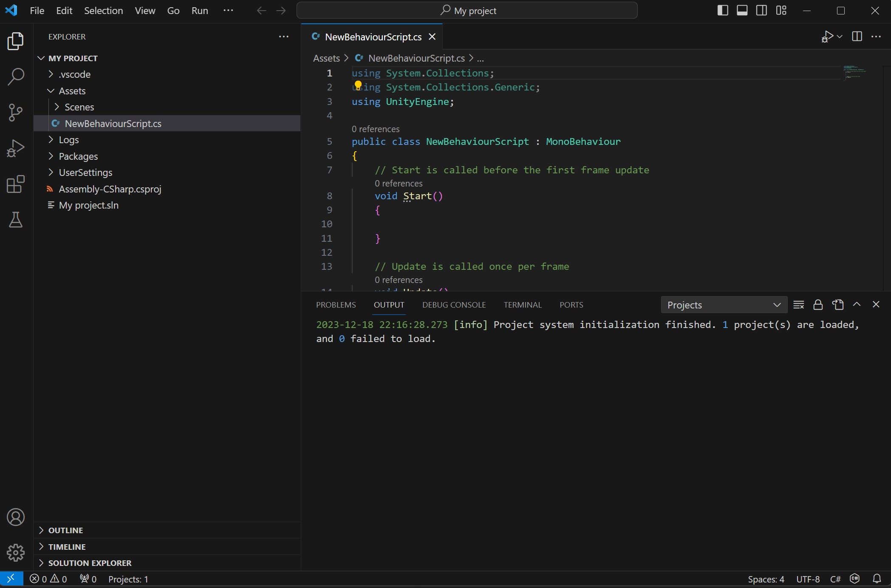Click the errors and warnings counter
The image size is (891, 588).
coord(48,579)
